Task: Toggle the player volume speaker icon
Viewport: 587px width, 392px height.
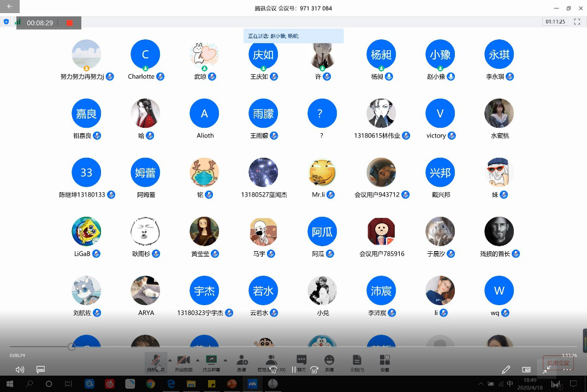Action: pyautogui.click(x=20, y=370)
